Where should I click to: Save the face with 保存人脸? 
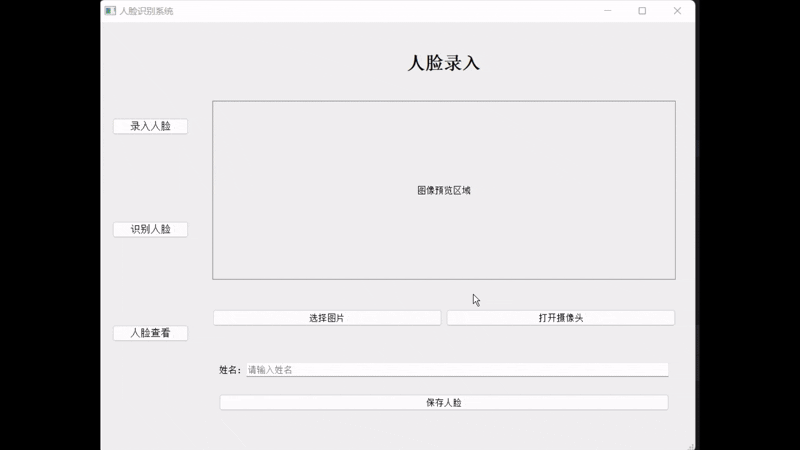(x=444, y=403)
